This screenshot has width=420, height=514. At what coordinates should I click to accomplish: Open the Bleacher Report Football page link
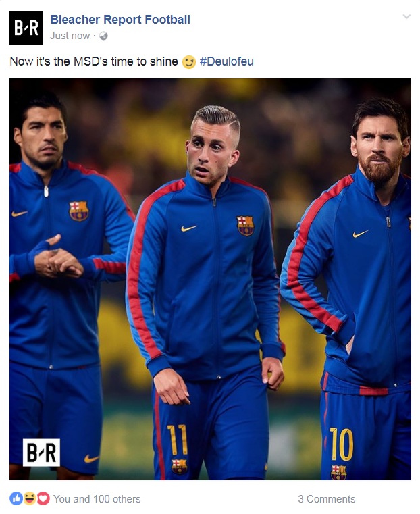coord(120,20)
